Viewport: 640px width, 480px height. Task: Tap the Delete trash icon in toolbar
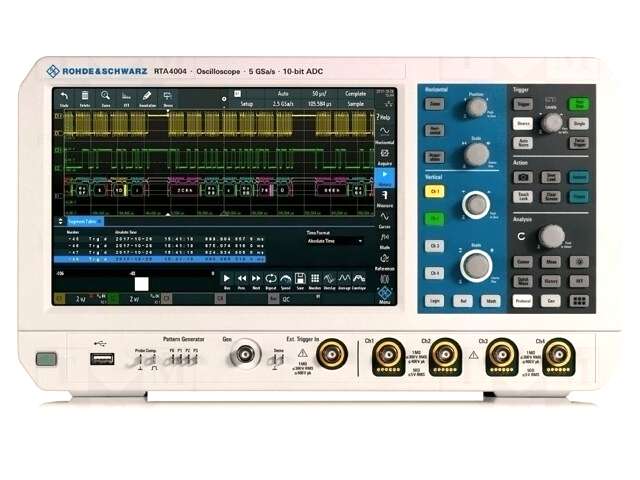coord(84,96)
